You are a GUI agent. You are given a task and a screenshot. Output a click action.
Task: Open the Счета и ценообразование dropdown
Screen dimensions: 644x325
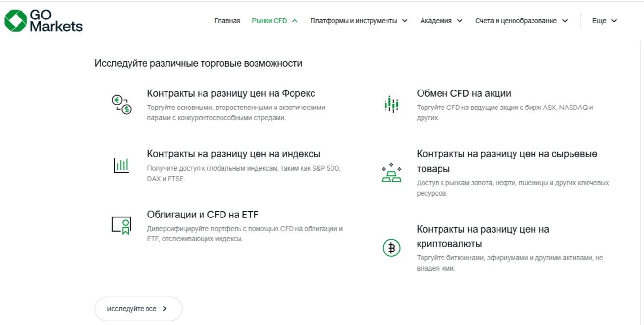tap(565, 21)
